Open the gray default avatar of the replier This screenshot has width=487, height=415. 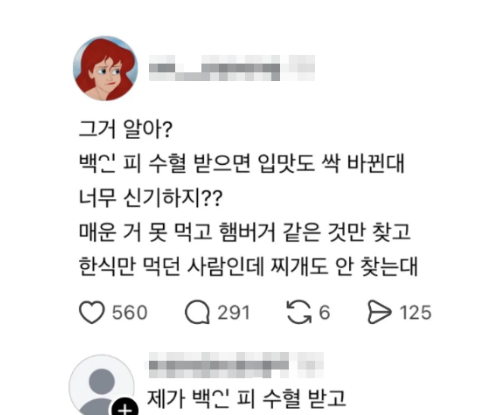click(x=102, y=386)
